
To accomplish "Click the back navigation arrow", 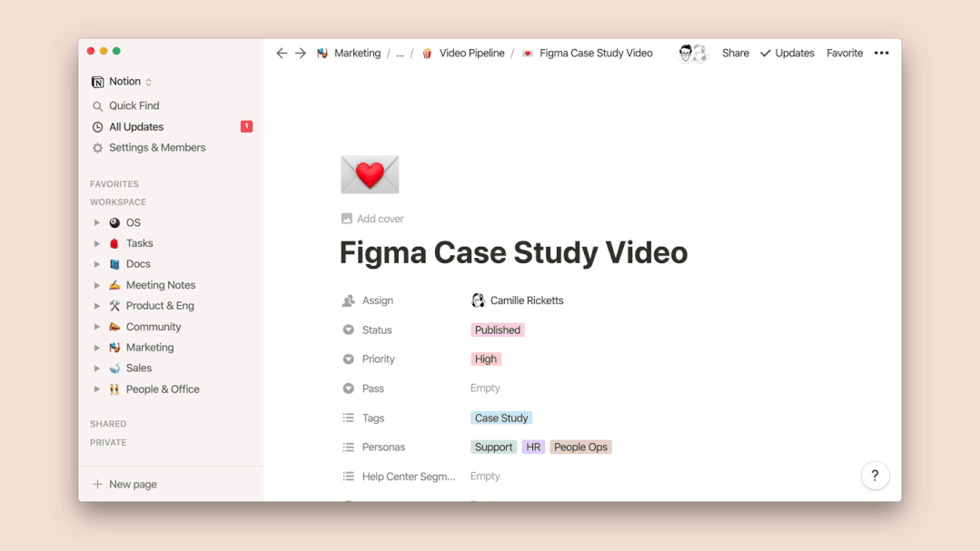I will 282,54.
